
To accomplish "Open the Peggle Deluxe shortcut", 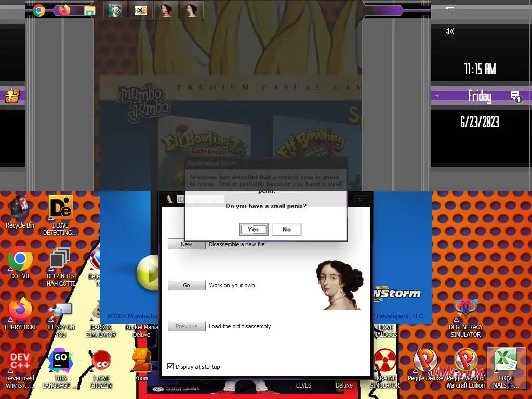I will [x=425, y=365].
